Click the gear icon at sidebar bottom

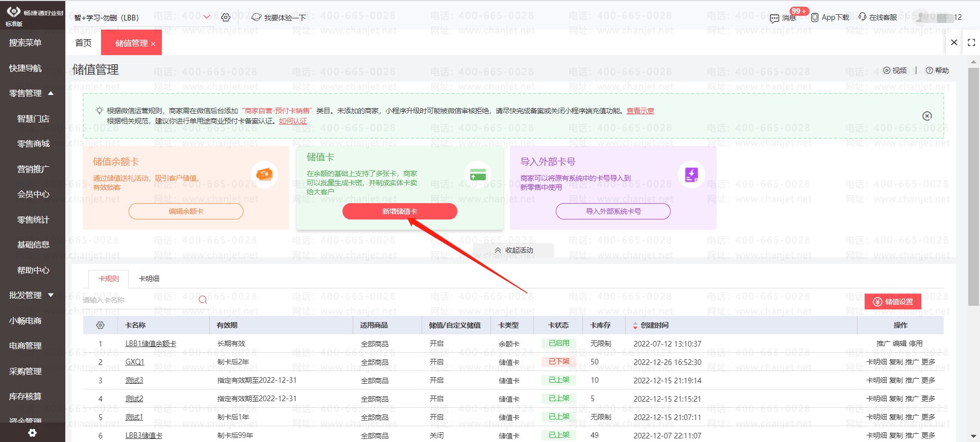32,433
